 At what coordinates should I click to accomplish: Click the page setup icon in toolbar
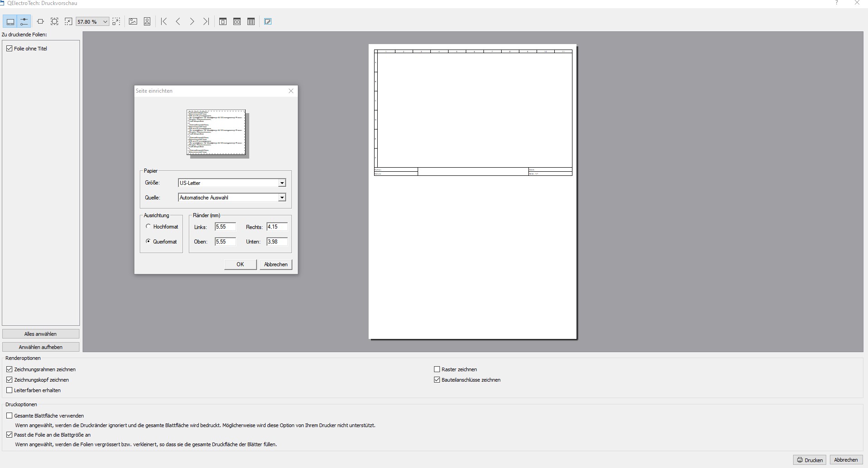[268, 21]
